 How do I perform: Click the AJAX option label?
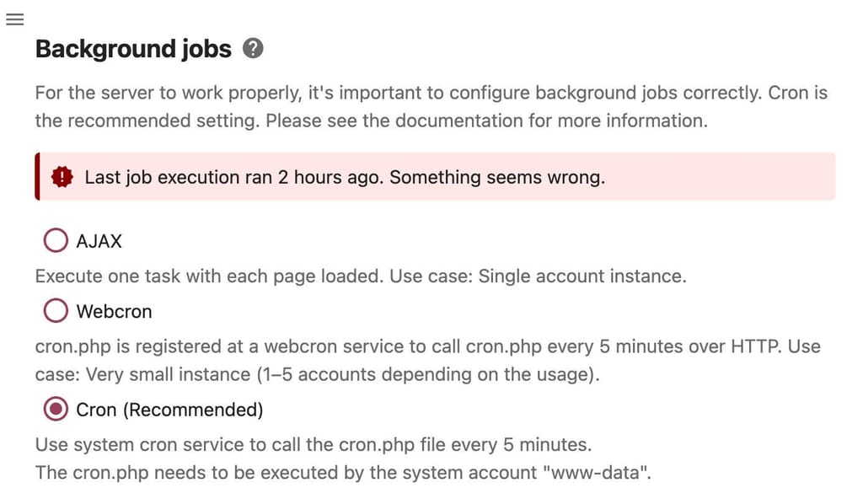click(99, 241)
